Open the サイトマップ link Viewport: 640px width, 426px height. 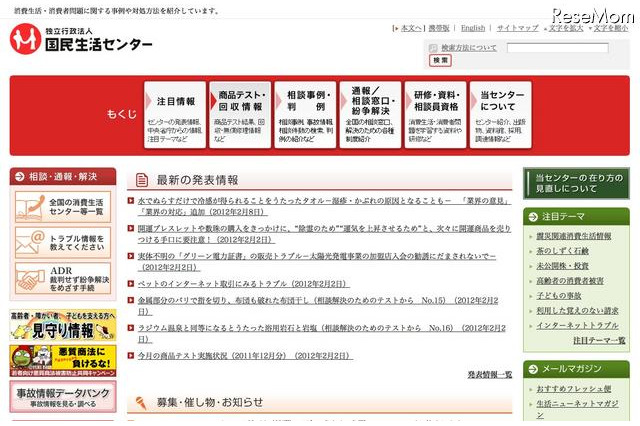(x=516, y=29)
